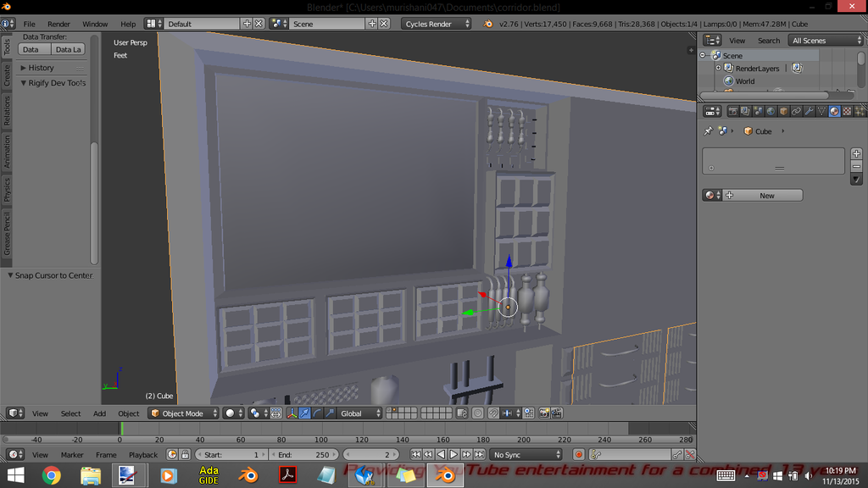Toggle manipulate center points button
The width and height of the screenshot is (868, 488).
coord(275,413)
